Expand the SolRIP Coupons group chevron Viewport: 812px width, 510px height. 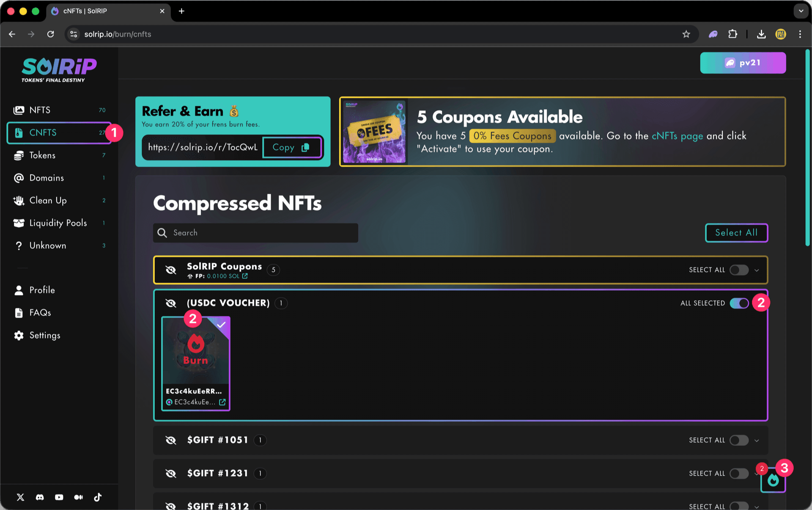(757, 270)
